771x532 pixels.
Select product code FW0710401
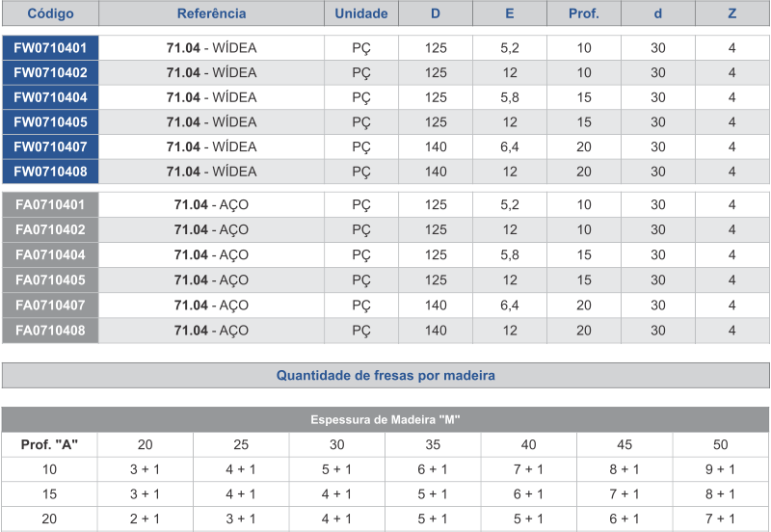tap(50, 47)
